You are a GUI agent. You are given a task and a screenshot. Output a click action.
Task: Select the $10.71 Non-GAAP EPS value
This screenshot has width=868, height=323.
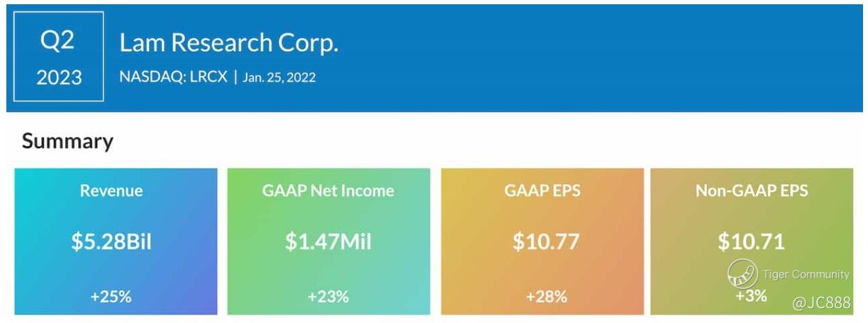point(751,242)
